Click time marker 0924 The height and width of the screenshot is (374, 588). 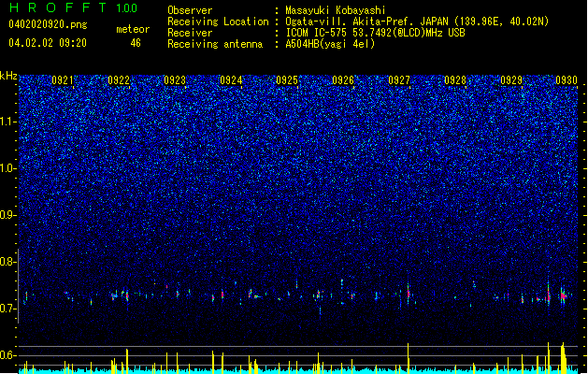point(231,80)
